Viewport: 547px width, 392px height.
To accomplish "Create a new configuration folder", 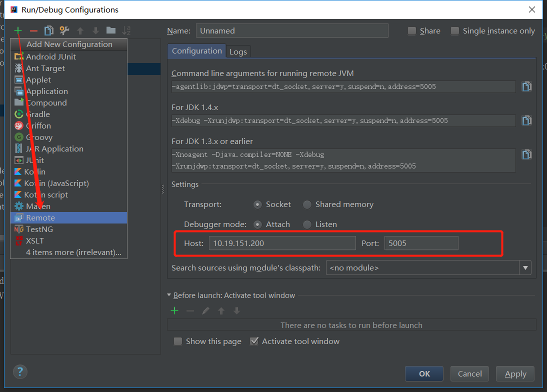I will coord(110,30).
